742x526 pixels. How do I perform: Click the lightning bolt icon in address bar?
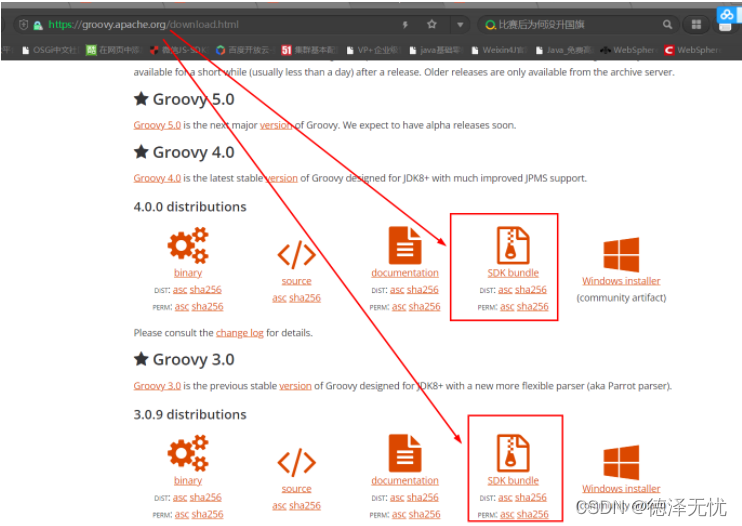point(405,25)
